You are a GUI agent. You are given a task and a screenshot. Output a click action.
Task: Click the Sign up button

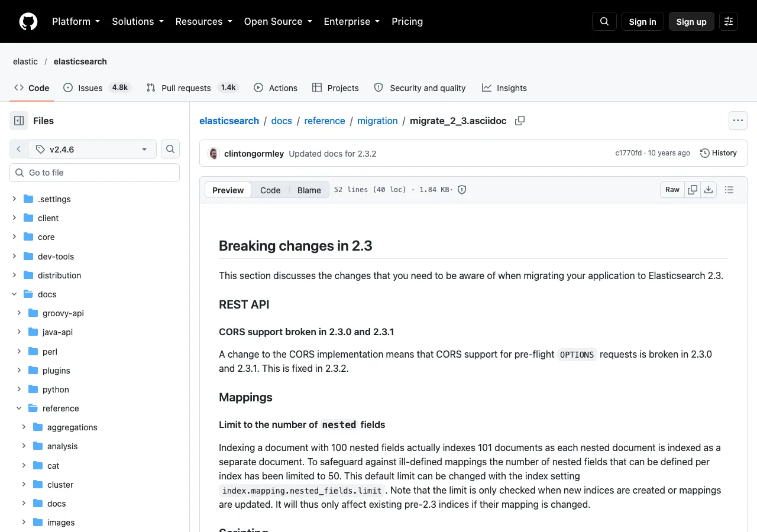691,21
